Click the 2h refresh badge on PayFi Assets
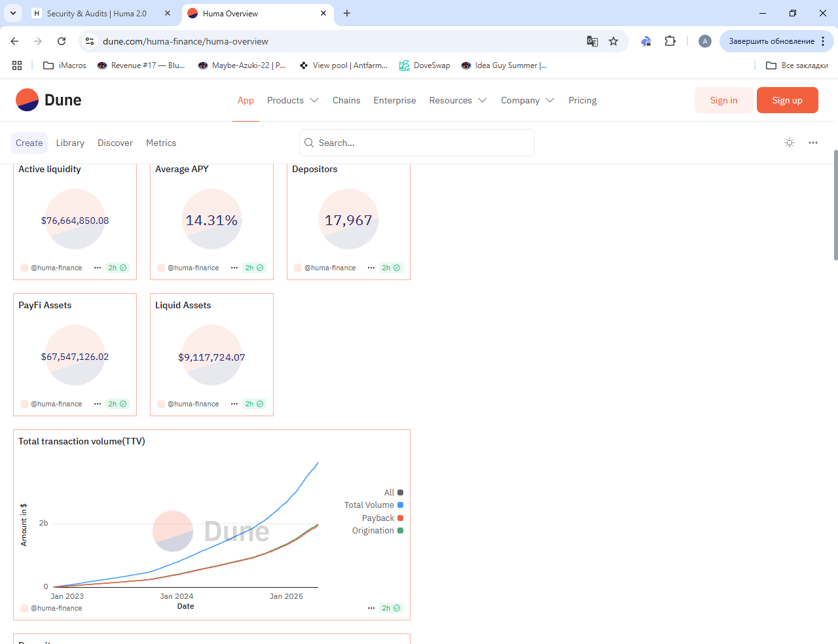The image size is (838, 644). (x=118, y=404)
